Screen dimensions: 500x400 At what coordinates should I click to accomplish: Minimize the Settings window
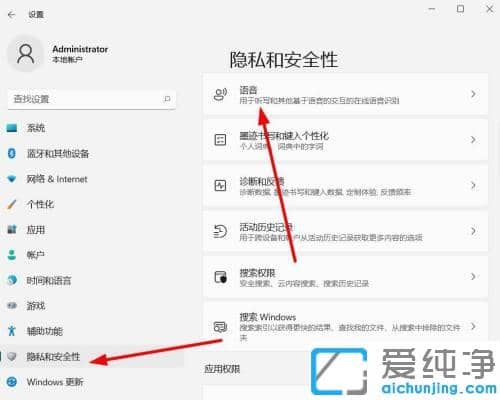pyautogui.click(x=432, y=9)
